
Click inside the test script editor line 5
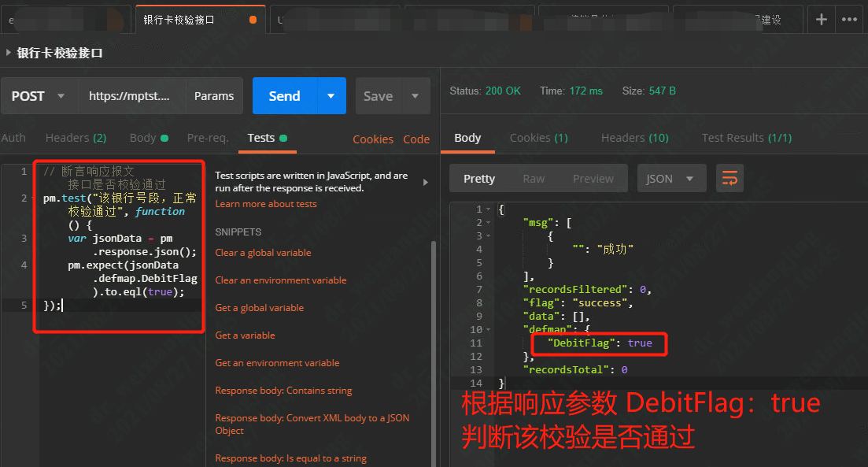[119, 306]
